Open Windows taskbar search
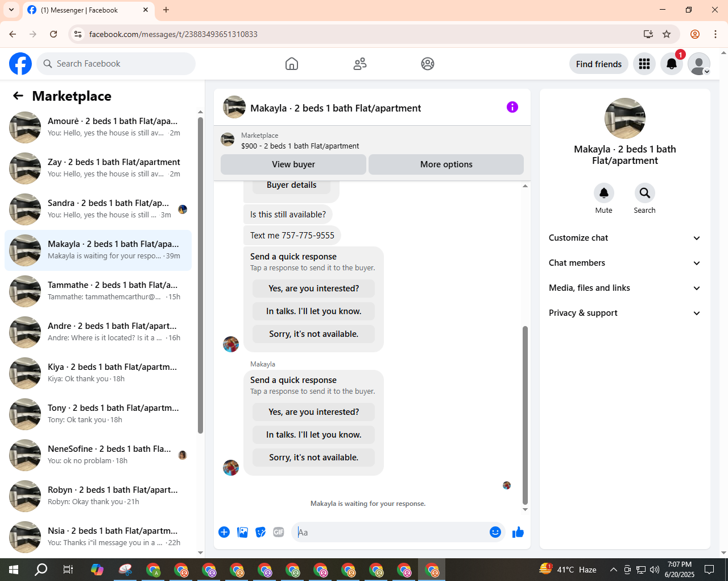 click(41, 570)
